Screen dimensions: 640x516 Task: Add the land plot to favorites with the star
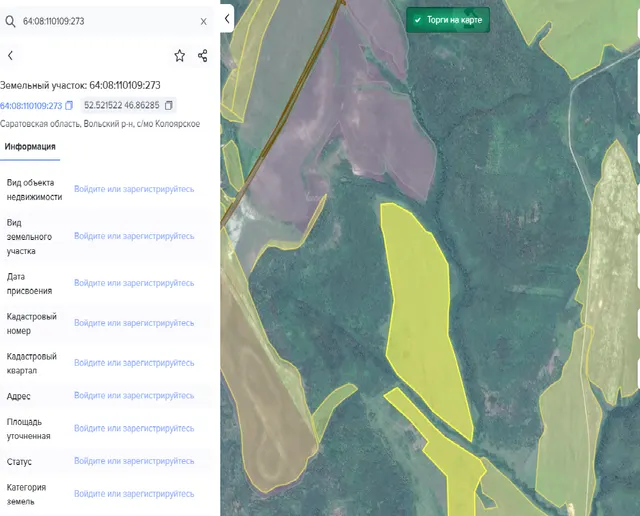[x=180, y=56]
